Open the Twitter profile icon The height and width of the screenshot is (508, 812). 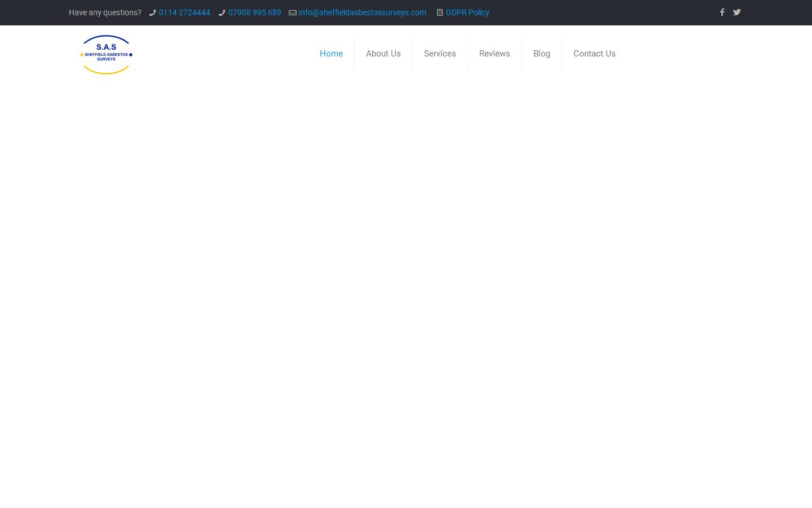(736, 12)
